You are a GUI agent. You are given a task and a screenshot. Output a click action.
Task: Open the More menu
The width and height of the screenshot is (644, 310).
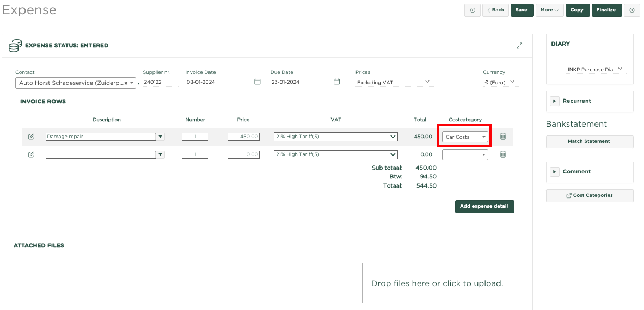coord(550,10)
